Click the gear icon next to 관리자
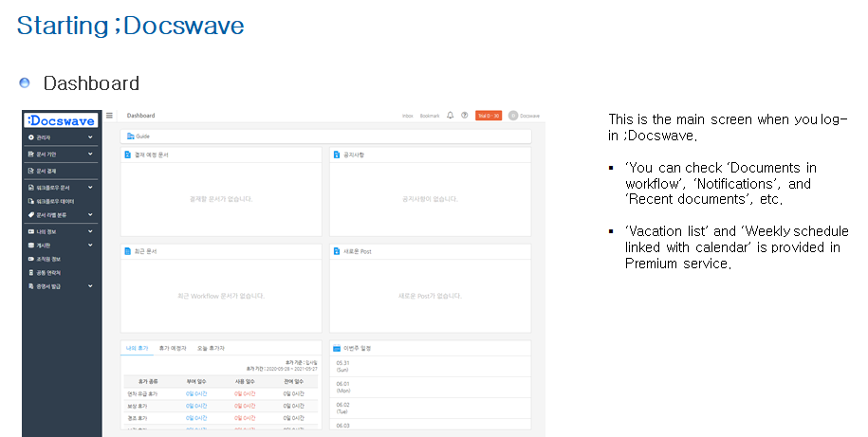 31,137
